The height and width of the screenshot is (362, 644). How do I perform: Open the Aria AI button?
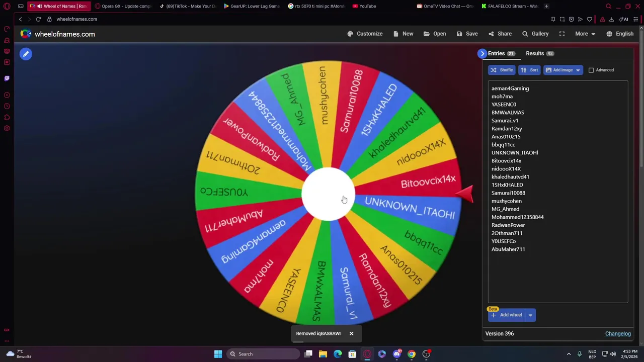pyautogui.click(x=624, y=19)
